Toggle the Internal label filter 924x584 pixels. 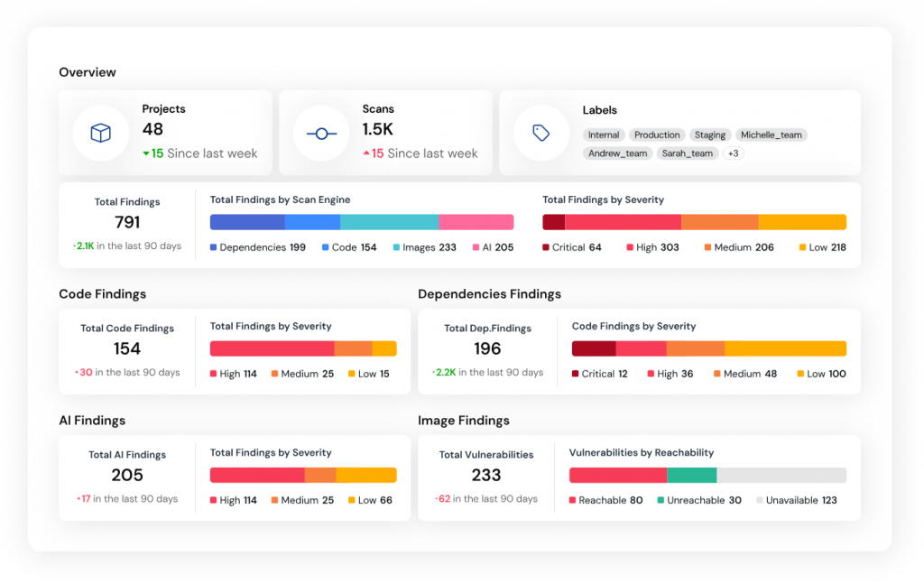[x=604, y=134]
